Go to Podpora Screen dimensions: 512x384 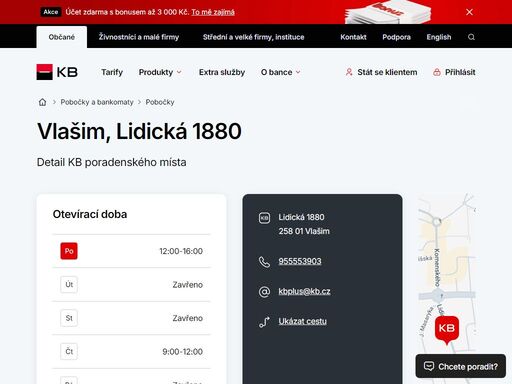pos(396,37)
